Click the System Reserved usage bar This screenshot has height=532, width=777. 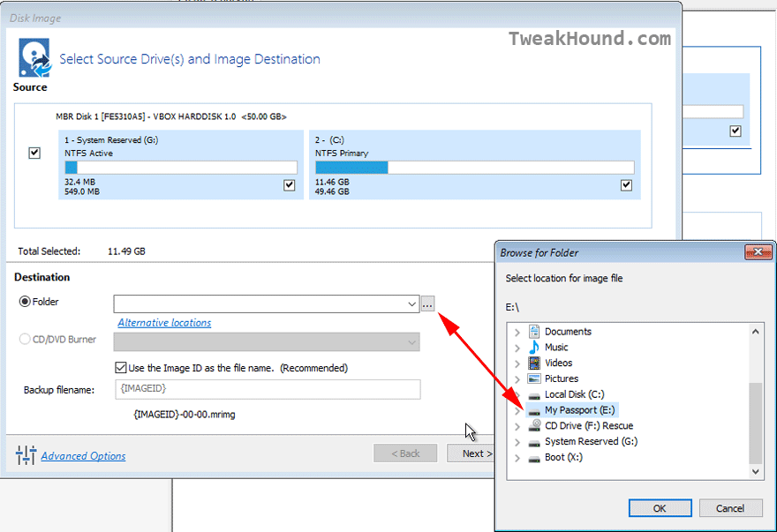click(181, 168)
